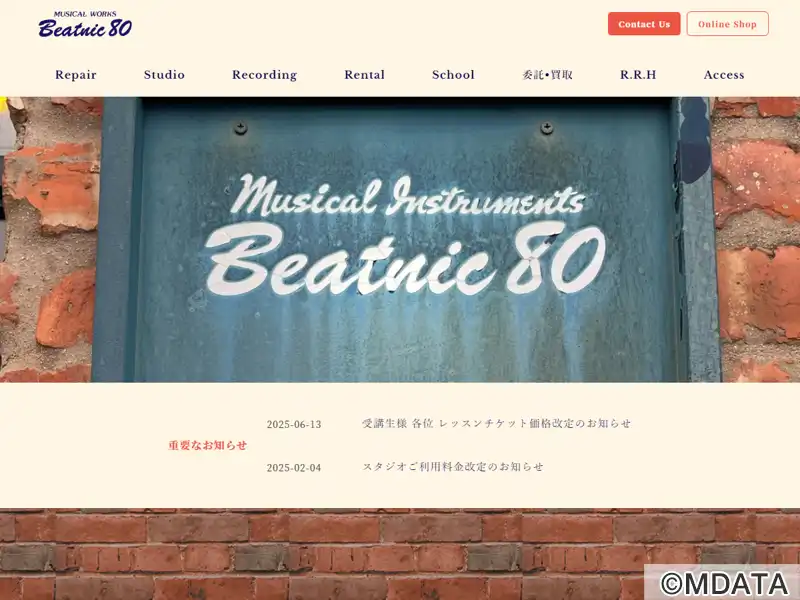Click the Beatnic 80 logo in header

coord(85,25)
